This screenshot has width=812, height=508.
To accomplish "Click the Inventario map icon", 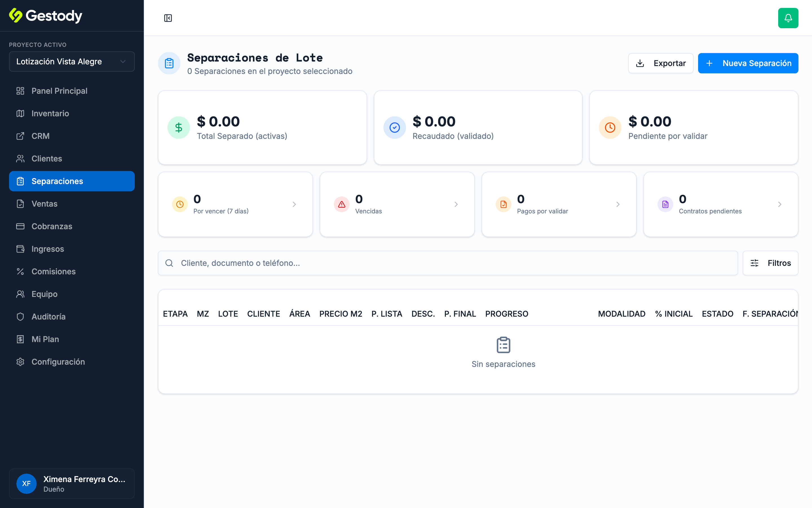I will 21,113.
